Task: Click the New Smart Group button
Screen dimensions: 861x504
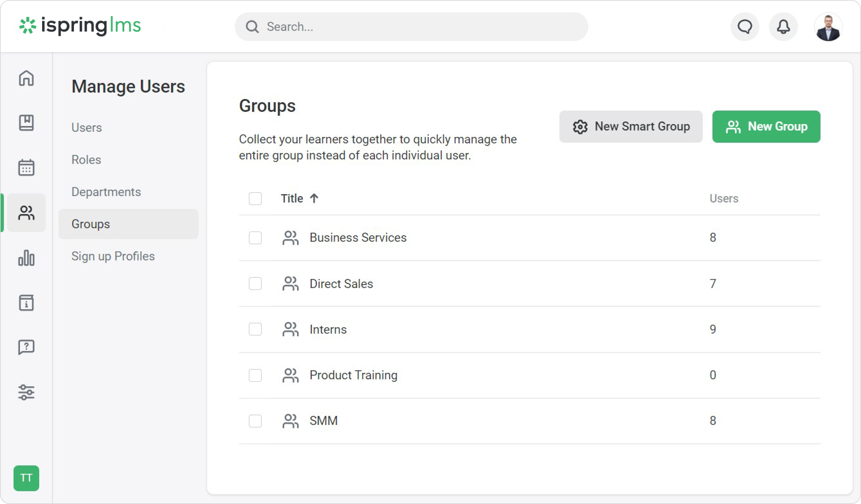Action: click(x=631, y=126)
